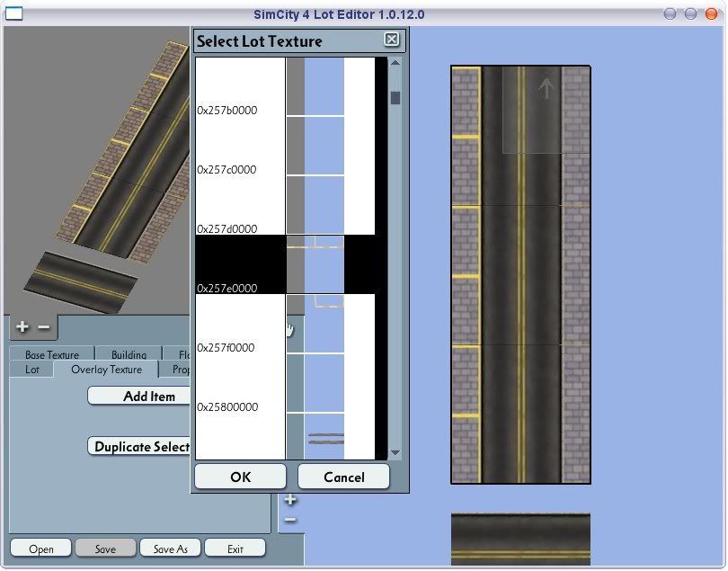Exit the Lot Editor
Image resolution: width=728 pixels, height=571 pixels.
[x=235, y=549]
